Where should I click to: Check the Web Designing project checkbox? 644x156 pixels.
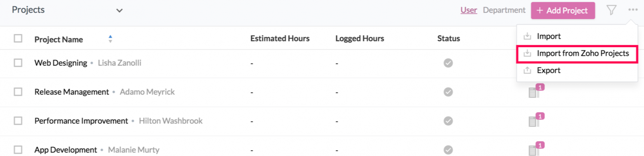pos(18,63)
